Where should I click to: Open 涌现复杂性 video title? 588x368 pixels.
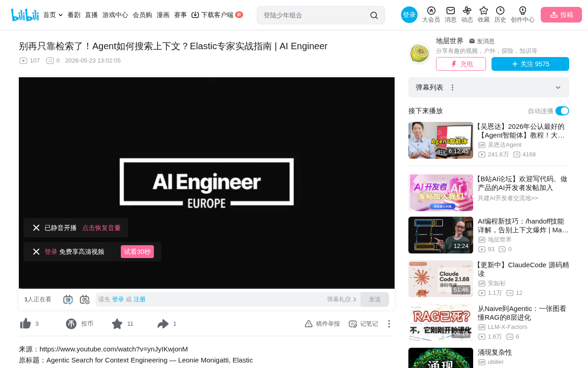[495, 352]
